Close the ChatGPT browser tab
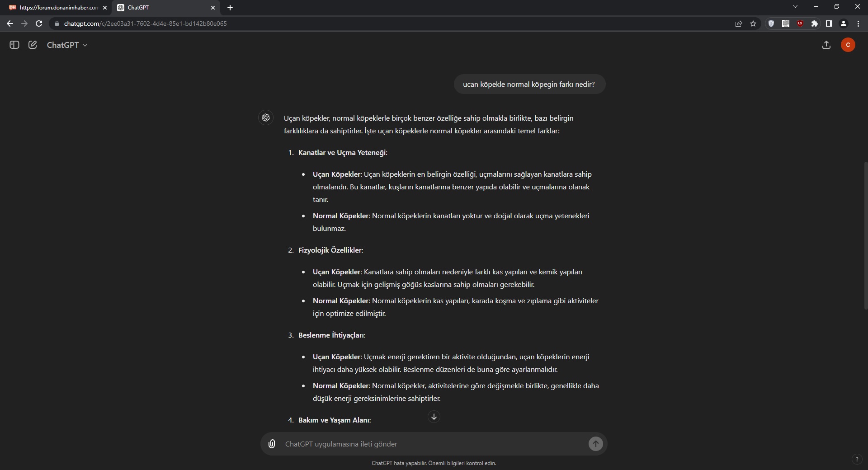This screenshot has width=868, height=470. [x=213, y=8]
